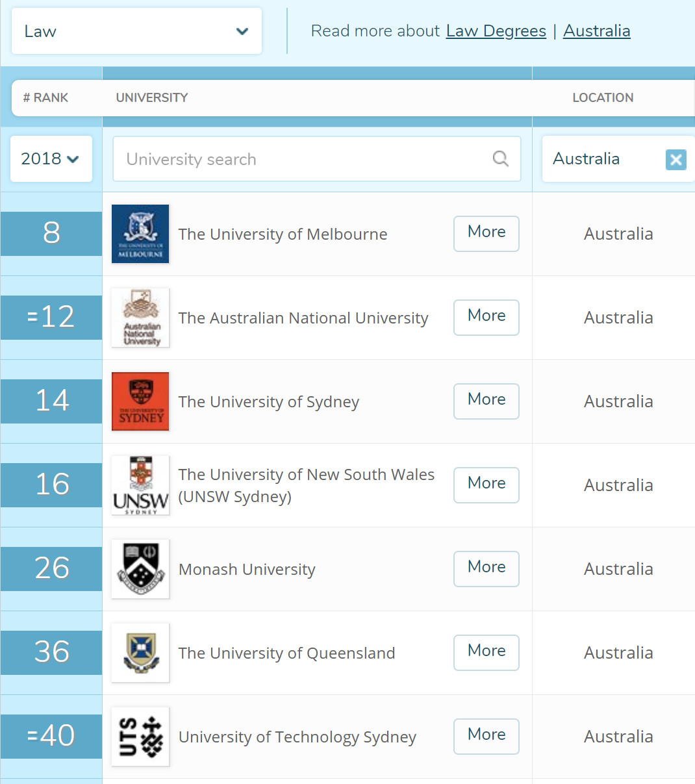This screenshot has height=784, width=695.
Task: Open the Law subject dropdown
Action: click(x=136, y=31)
